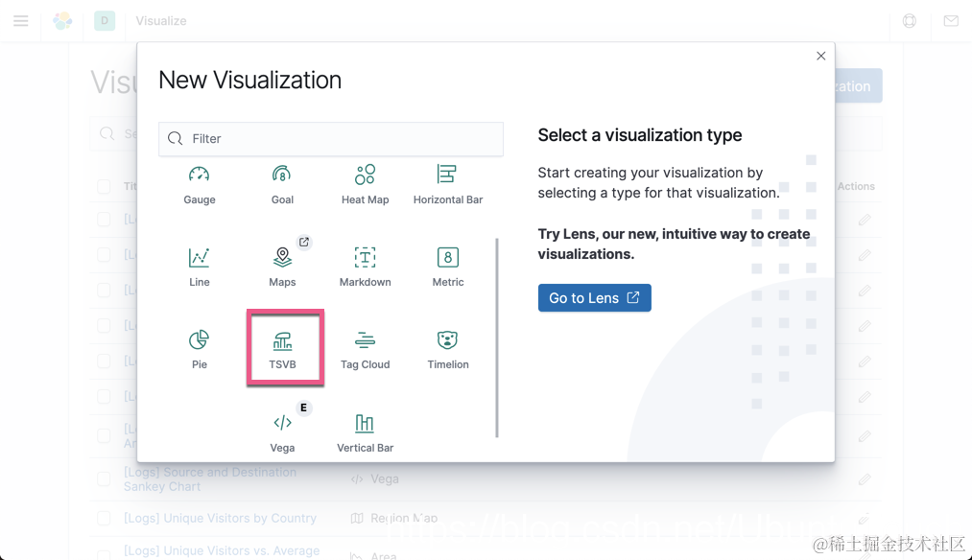
Task: Tick checkbox for Unique Visitors by Country
Action: coord(104,518)
